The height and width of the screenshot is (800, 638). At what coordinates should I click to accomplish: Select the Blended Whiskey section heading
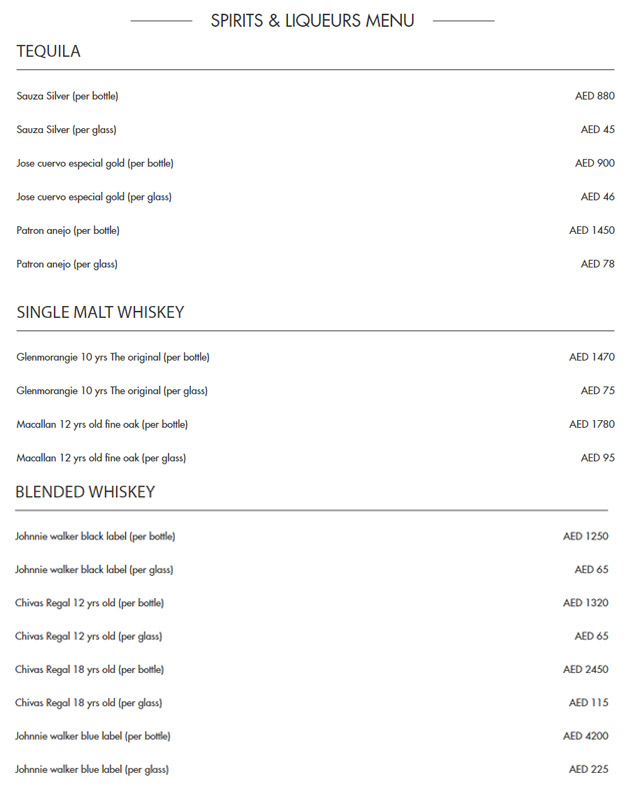85,492
